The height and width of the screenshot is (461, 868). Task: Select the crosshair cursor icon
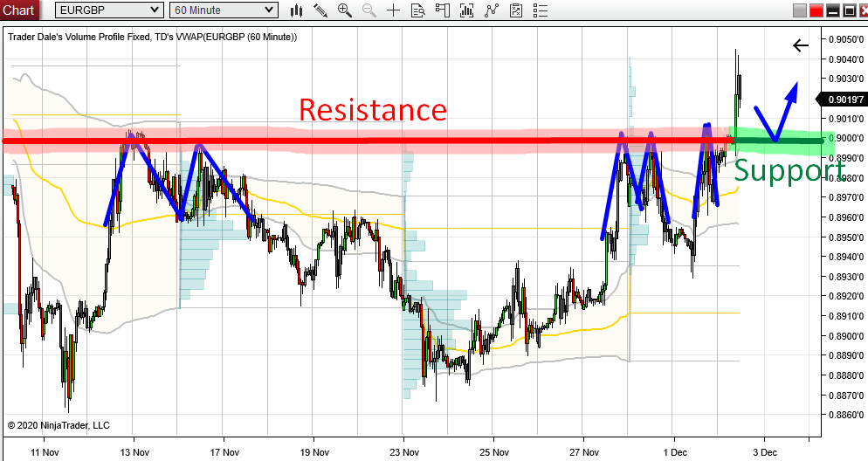(393, 10)
